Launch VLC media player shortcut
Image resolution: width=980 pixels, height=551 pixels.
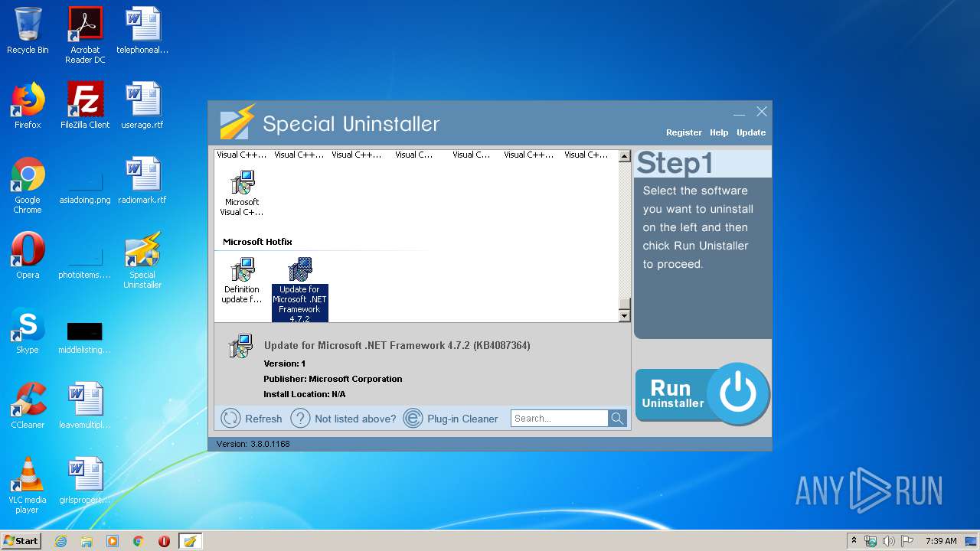point(28,485)
